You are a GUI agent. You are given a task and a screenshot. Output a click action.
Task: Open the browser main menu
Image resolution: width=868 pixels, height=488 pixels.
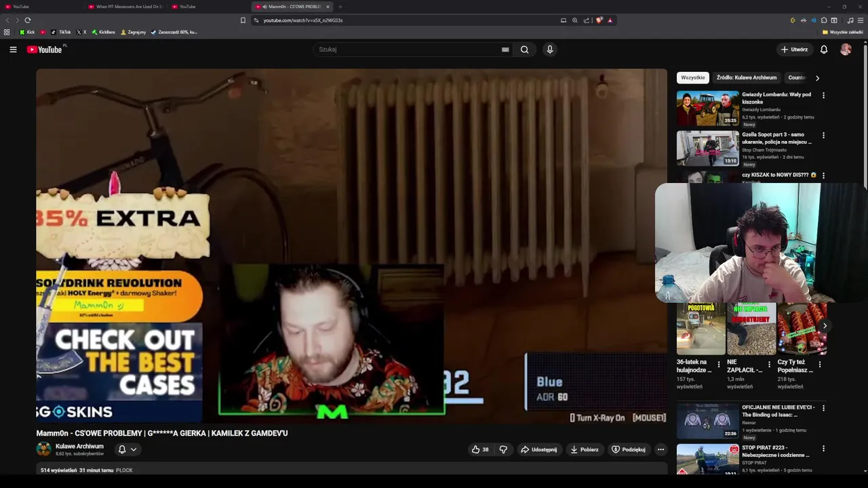pos(861,20)
